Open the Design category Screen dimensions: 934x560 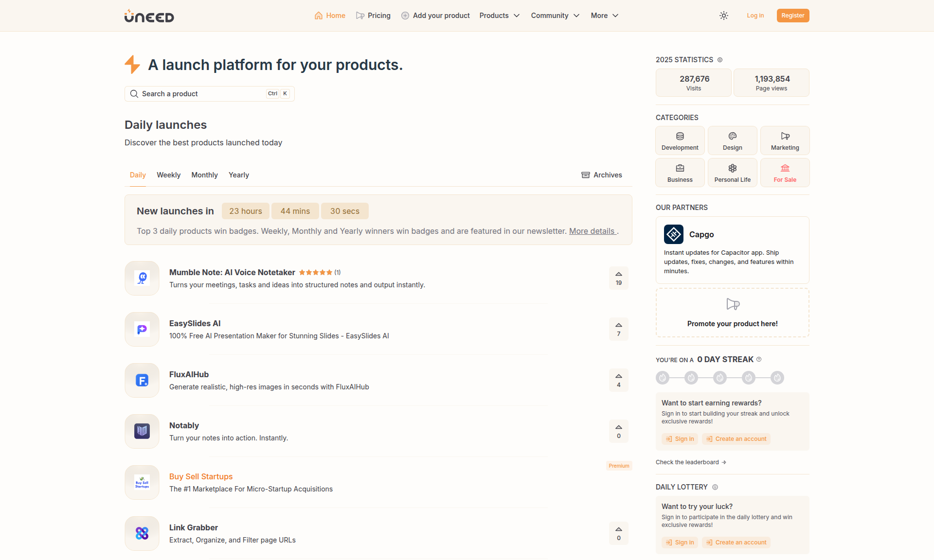pyautogui.click(x=733, y=140)
